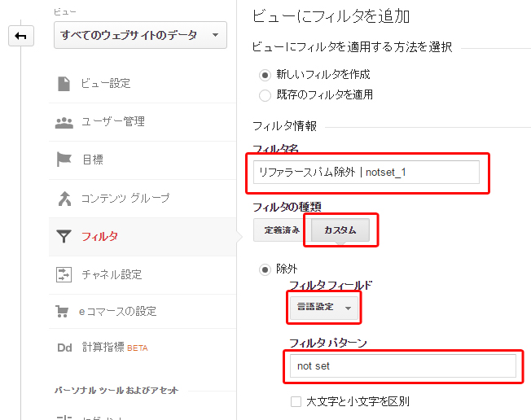Select the ユーザー管理 people icon
The image size is (531, 420).
tap(64, 123)
